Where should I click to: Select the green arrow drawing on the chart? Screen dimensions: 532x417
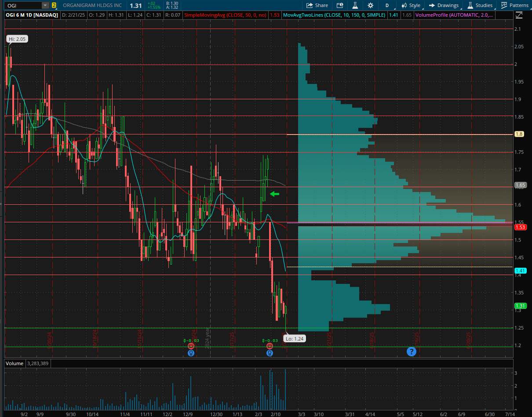point(275,193)
